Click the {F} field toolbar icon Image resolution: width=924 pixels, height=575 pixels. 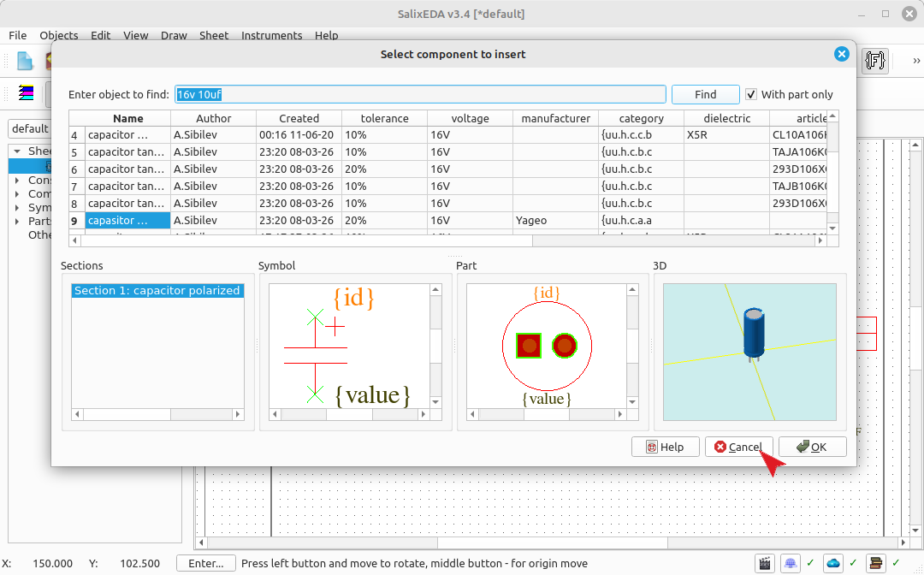pos(875,61)
